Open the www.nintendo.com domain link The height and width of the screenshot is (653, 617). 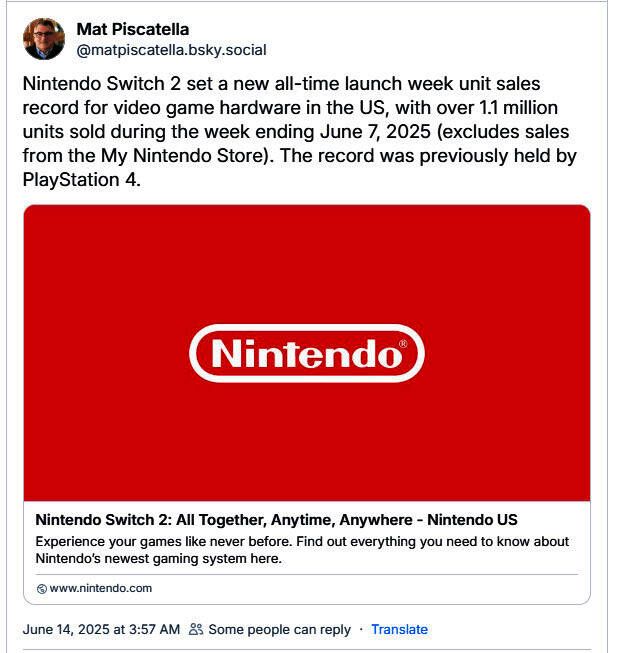pyautogui.click(x=101, y=588)
